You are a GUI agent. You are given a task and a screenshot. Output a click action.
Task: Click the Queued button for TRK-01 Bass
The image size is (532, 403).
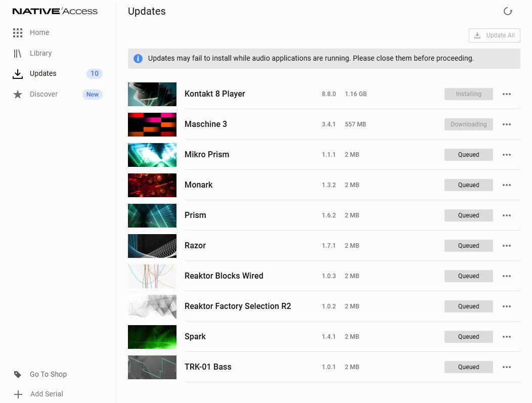tap(469, 367)
